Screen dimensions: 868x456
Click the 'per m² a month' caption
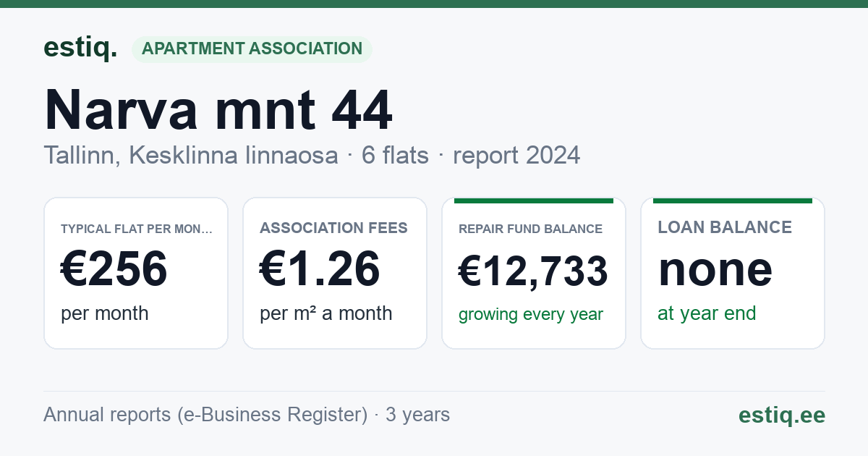point(326,313)
